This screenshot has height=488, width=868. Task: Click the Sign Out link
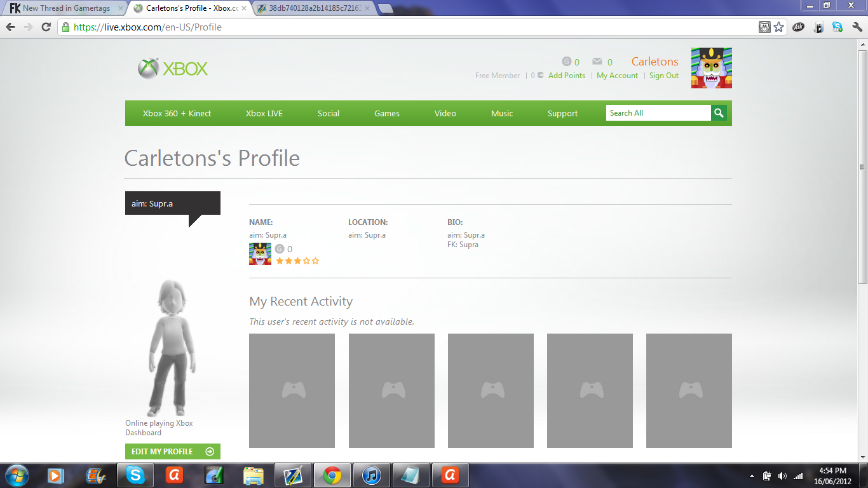(664, 76)
